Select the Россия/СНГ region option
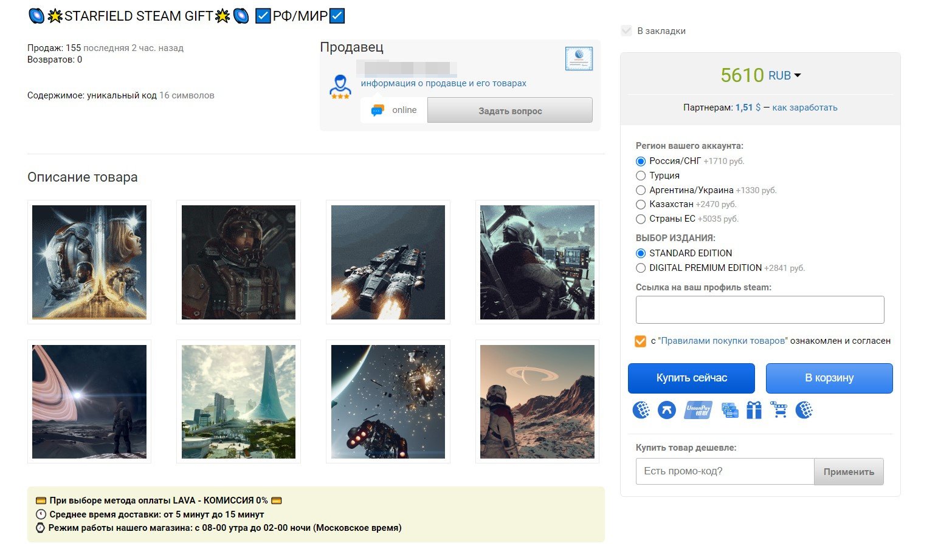 [641, 162]
